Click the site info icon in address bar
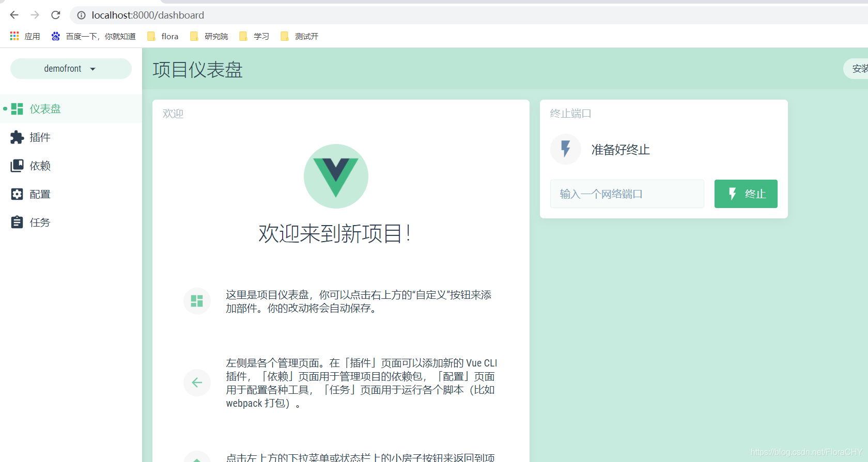Image resolution: width=868 pixels, height=462 pixels. tap(81, 15)
